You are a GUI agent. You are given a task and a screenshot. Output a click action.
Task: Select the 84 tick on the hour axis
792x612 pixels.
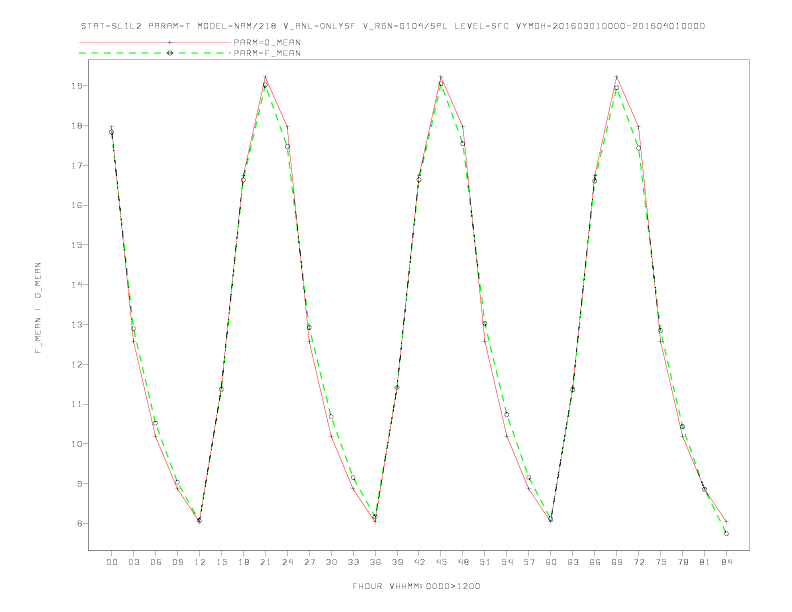726,562
